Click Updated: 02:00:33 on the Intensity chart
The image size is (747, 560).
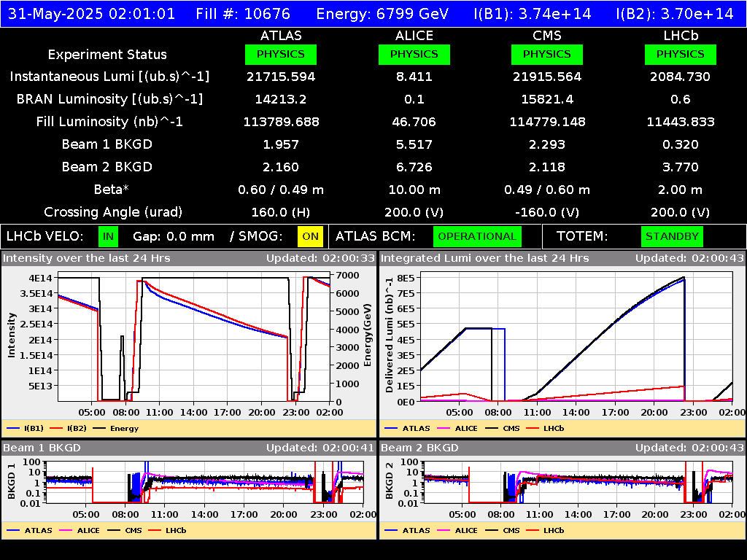pyautogui.click(x=321, y=258)
